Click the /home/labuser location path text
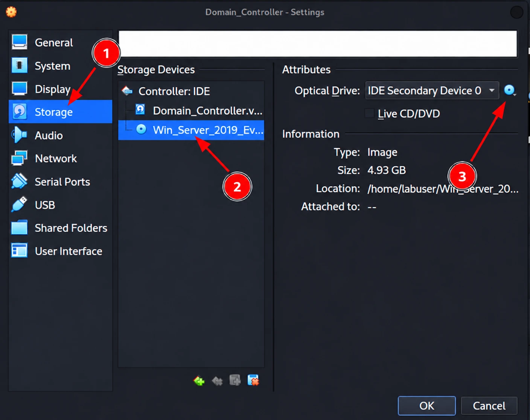 point(443,188)
